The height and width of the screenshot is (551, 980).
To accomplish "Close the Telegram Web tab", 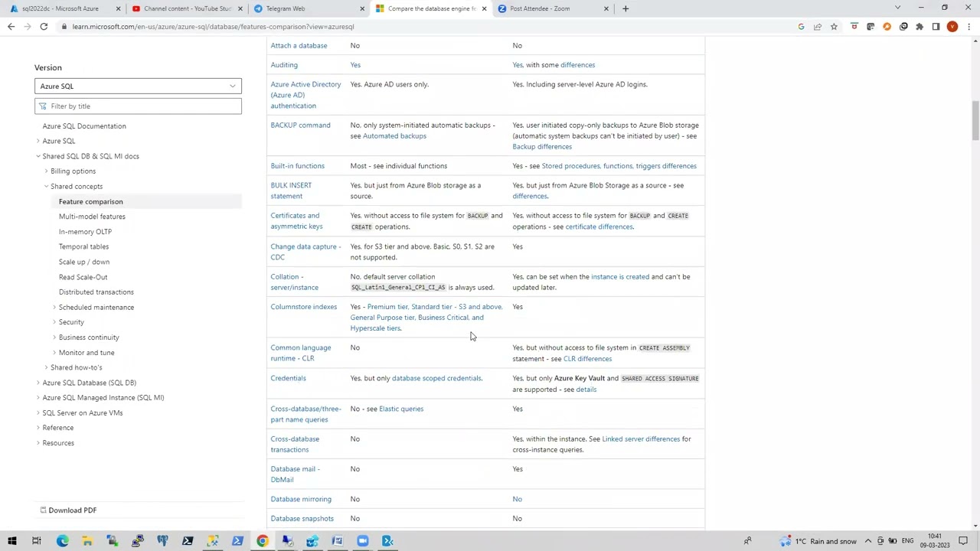I will (x=362, y=8).
